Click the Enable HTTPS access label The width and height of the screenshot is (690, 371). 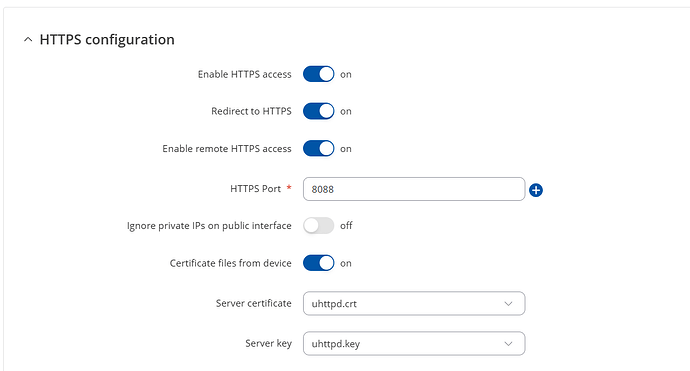[x=244, y=74]
